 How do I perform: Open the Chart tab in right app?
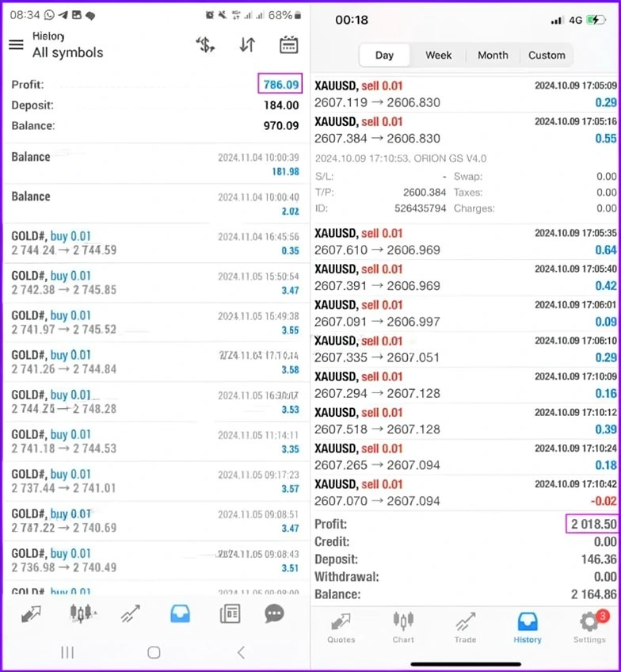403,628
